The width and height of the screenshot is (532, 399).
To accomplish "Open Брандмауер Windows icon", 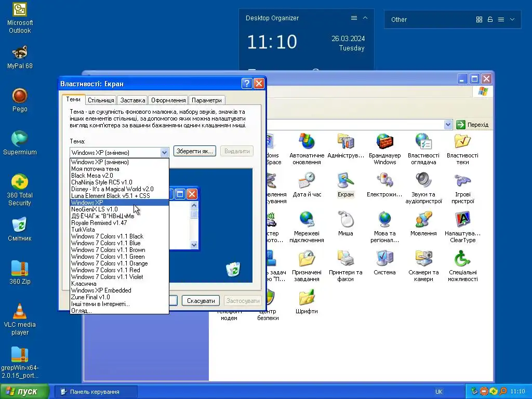I will (x=385, y=149).
